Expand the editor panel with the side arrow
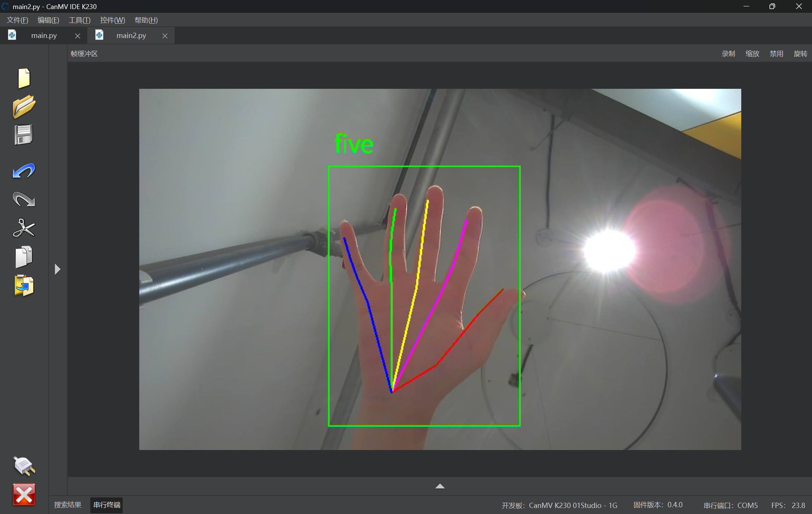812x514 pixels. [58, 269]
